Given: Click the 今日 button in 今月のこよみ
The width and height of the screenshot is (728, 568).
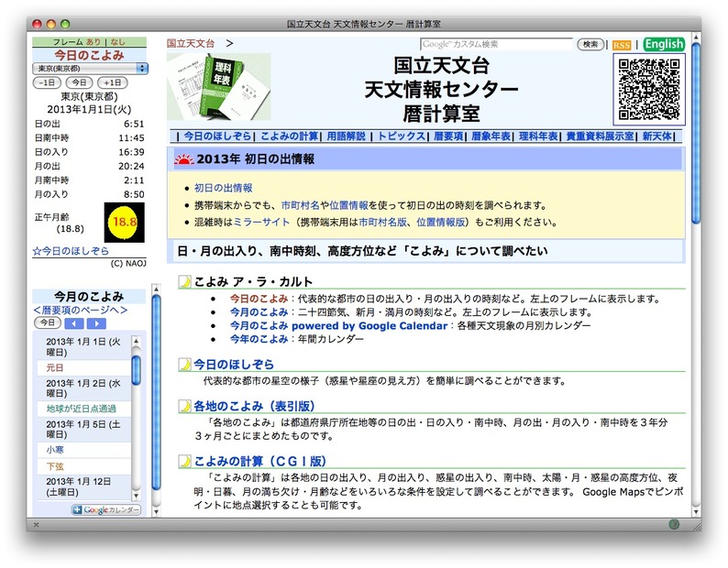Looking at the screenshot, I should (x=48, y=322).
